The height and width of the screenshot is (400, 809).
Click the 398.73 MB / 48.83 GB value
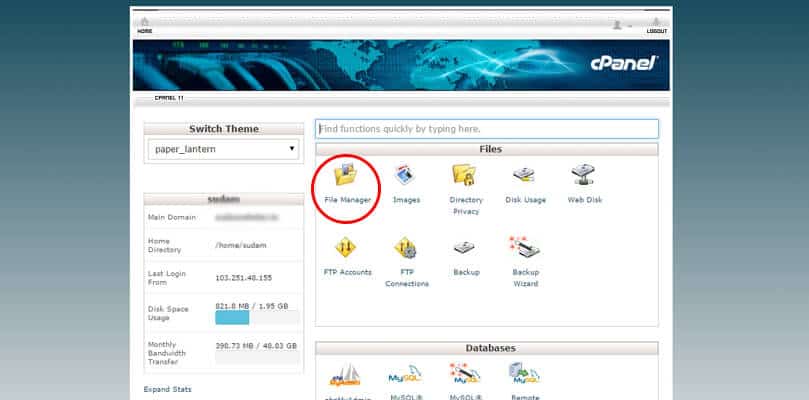tap(256, 346)
